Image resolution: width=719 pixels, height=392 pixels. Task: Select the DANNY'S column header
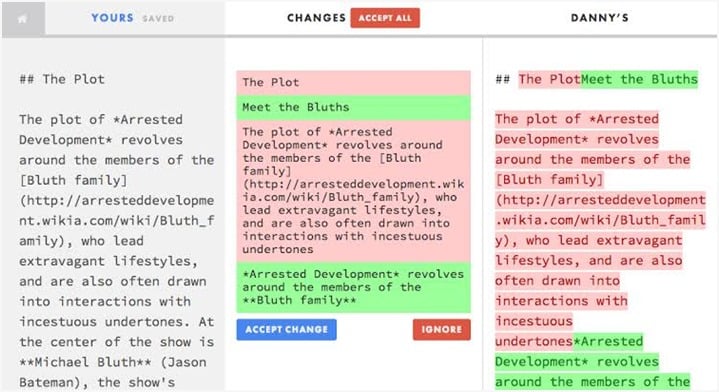pos(600,18)
